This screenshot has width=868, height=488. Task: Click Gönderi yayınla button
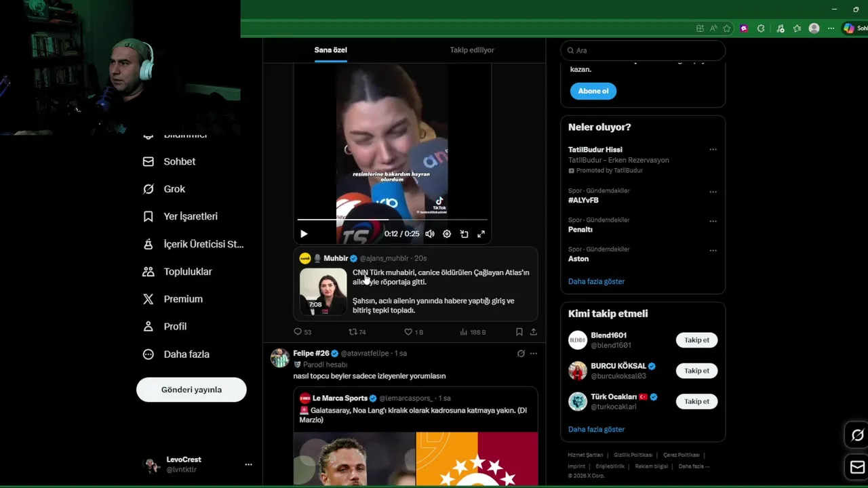(x=191, y=390)
